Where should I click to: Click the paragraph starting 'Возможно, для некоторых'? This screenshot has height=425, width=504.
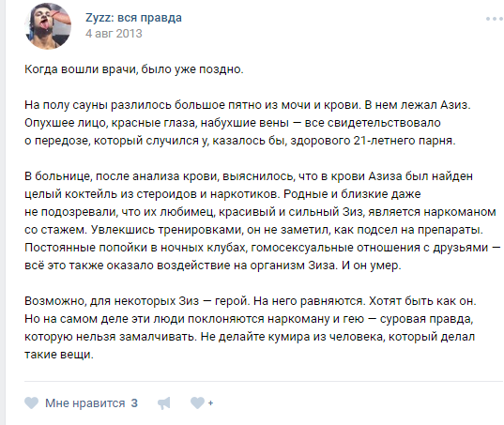[x=250, y=327]
